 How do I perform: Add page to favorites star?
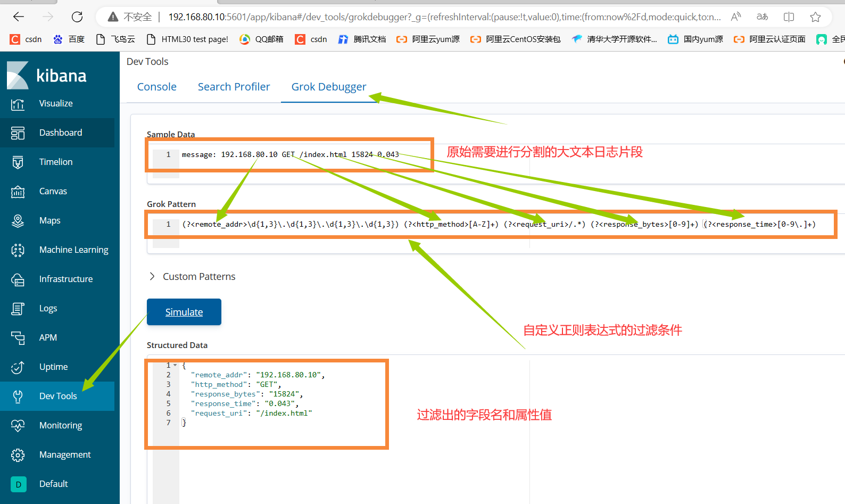coord(815,17)
